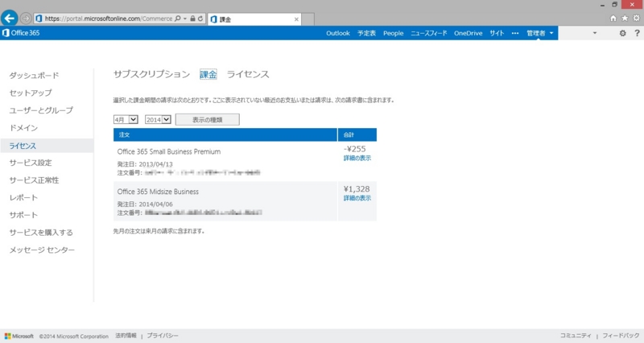Open Office 365 settings gear
This screenshot has height=343, width=644.
coord(622,33)
